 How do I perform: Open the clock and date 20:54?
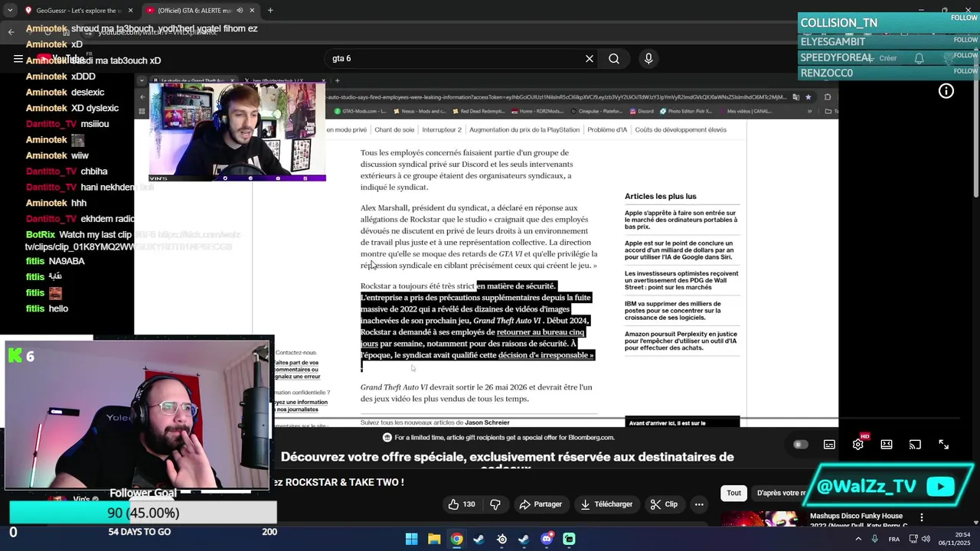(955, 539)
